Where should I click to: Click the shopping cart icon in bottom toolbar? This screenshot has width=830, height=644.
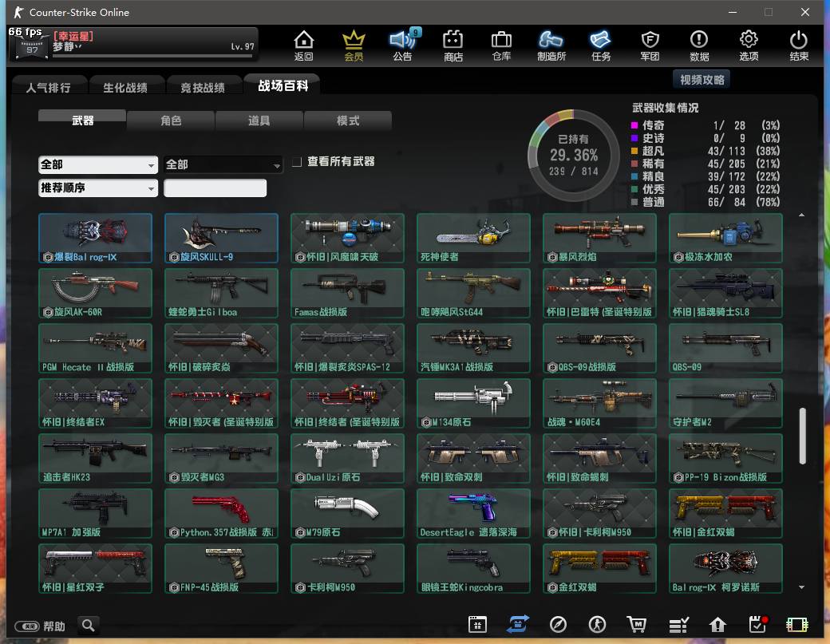(x=637, y=625)
